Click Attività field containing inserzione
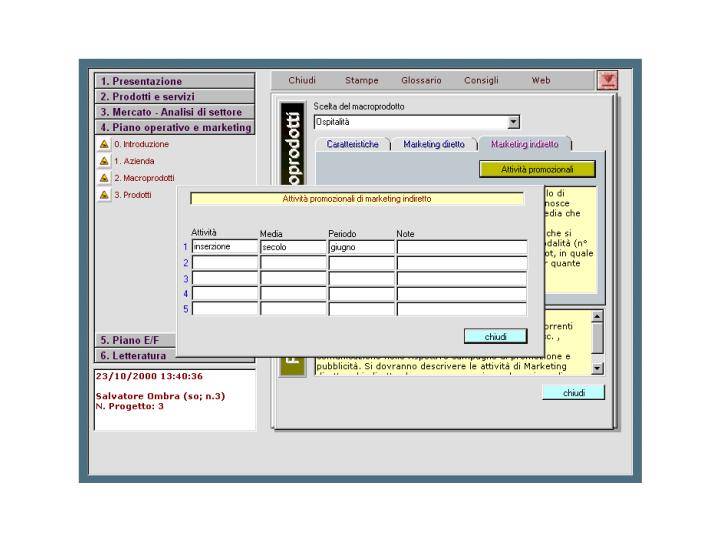The image size is (720, 540). [225, 247]
